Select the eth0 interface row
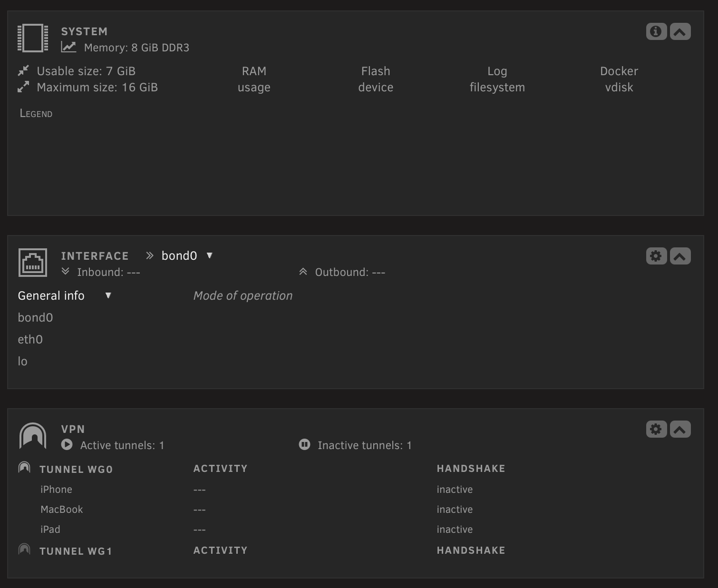This screenshot has height=588, width=718. (30, 339)
